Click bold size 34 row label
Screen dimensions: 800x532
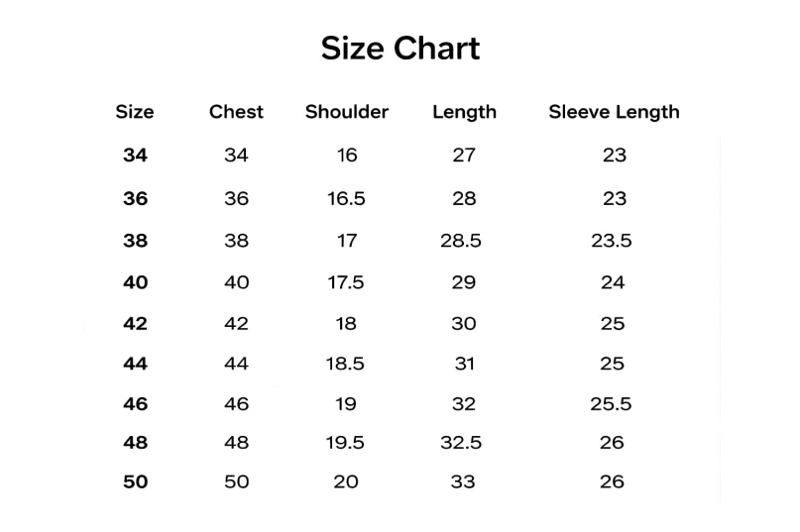(x=135, y=156)
